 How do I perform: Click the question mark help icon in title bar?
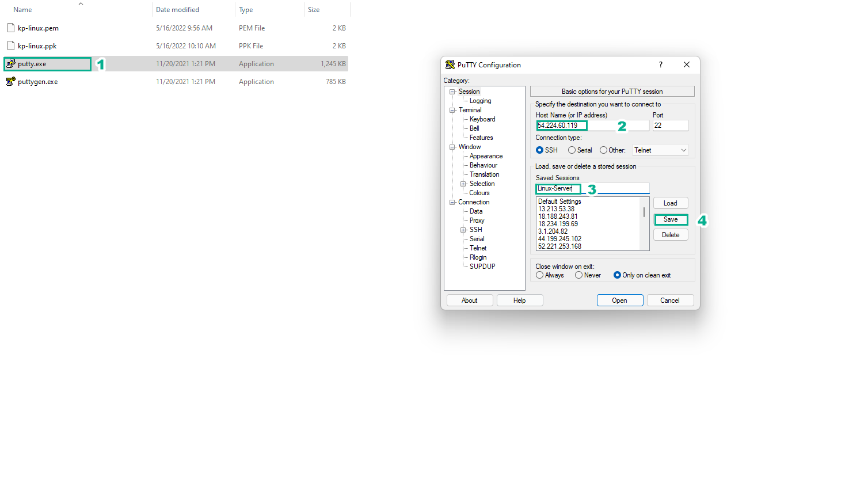[x=660, y=64]
